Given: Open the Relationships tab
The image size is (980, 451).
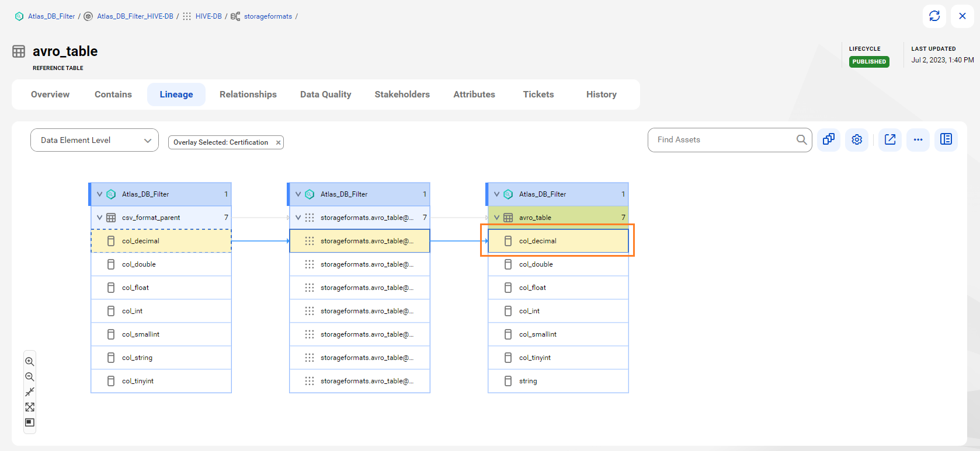Looking at the screenshot, I should pos(248,95).
